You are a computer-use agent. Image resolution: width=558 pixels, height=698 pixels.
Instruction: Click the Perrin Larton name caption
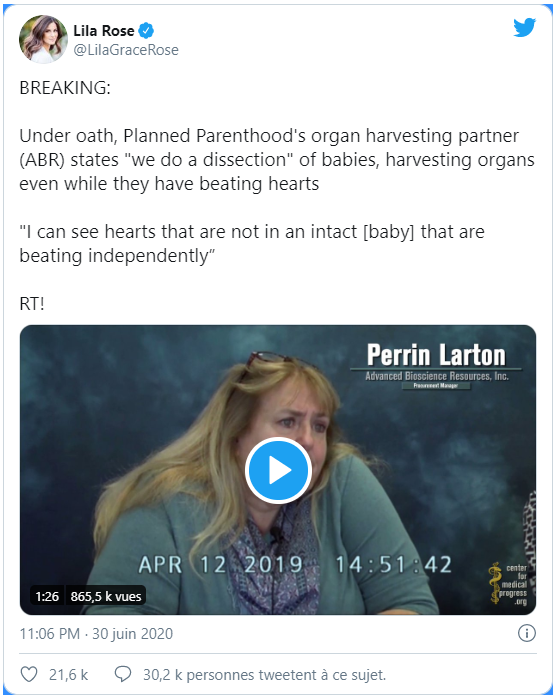[x=436, y=355]
